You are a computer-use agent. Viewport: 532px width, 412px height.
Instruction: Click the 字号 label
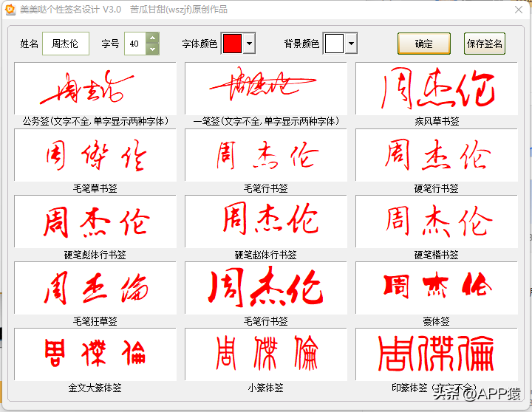coord(111,44)
